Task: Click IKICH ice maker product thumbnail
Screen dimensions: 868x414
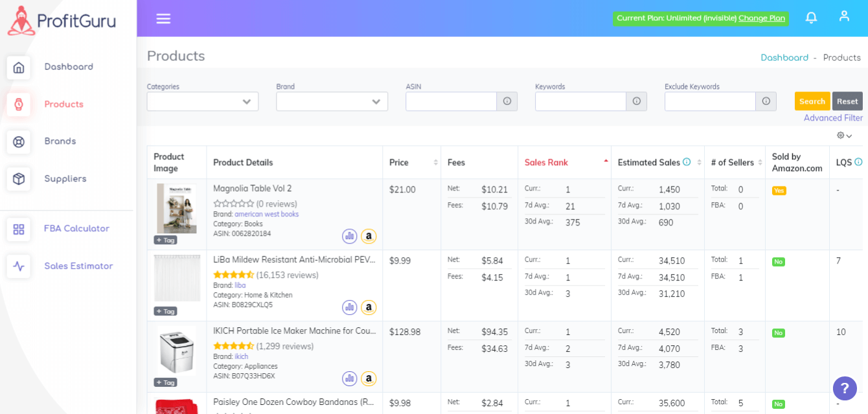Action: (177, 350)
